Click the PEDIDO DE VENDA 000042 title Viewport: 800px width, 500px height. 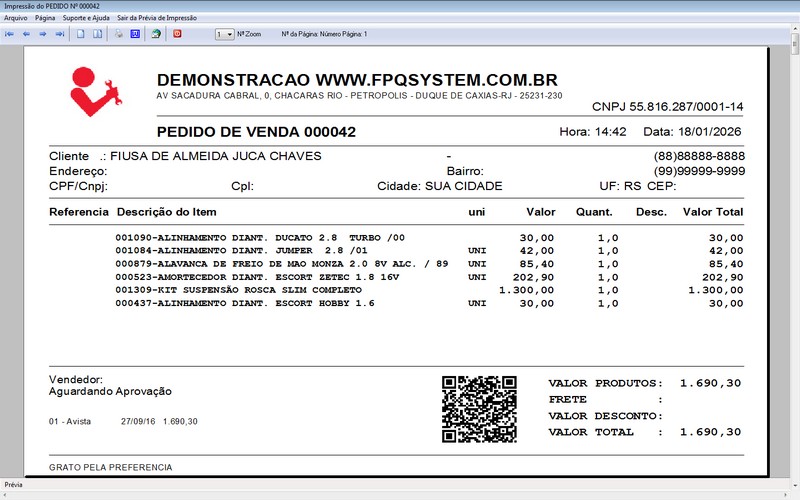point(256,132)
